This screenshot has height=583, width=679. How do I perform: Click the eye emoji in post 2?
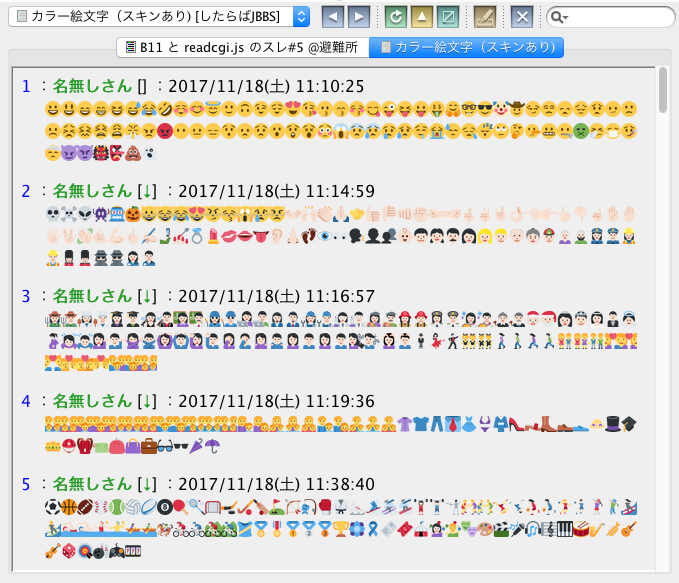coord(325,236)
